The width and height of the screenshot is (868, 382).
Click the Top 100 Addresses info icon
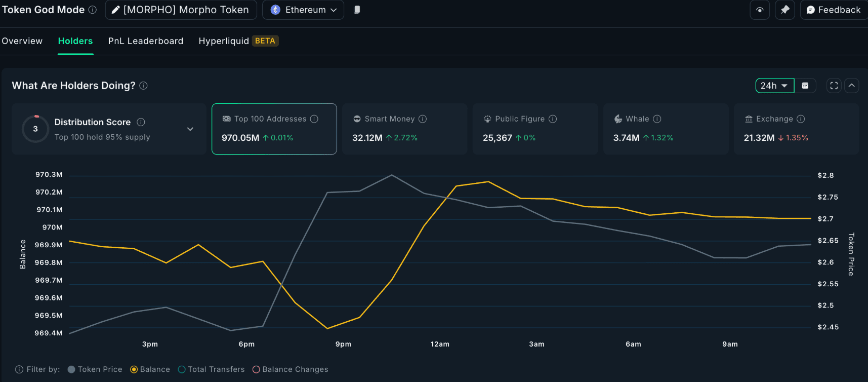click(x=314, y=119)
